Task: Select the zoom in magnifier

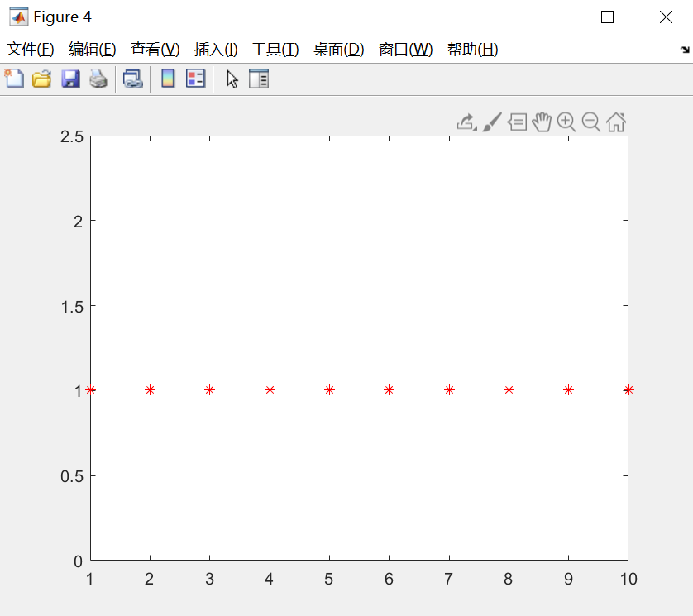Action: point(566,122)
